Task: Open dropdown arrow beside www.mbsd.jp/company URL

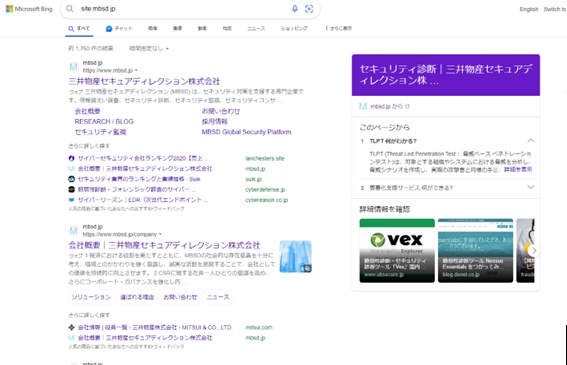Action: coord(160,234)
